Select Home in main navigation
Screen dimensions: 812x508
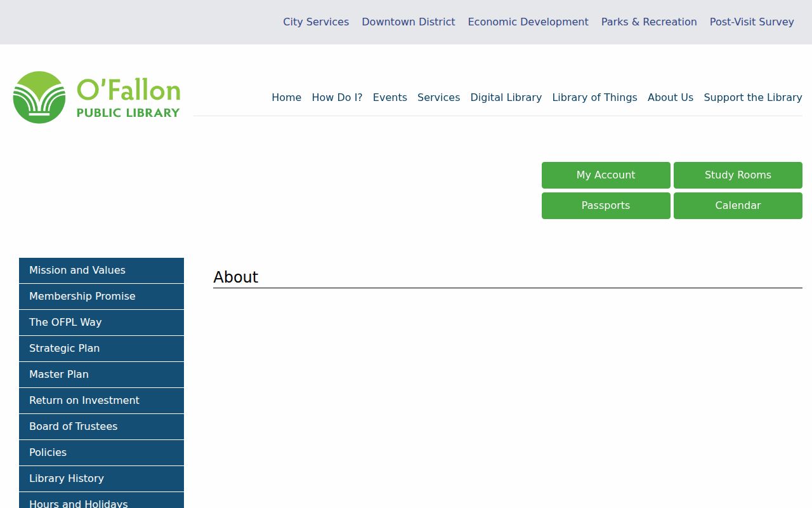click(287, 98)
